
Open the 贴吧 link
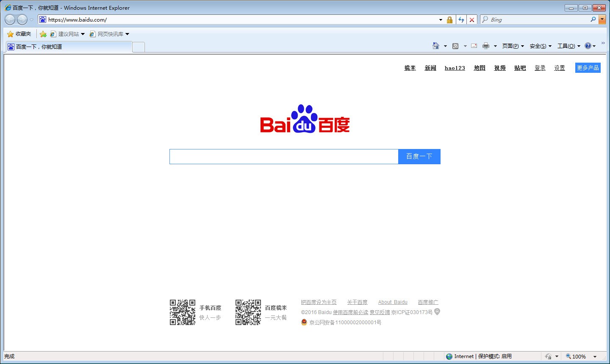pyautogui.click(x=520, y=68)
